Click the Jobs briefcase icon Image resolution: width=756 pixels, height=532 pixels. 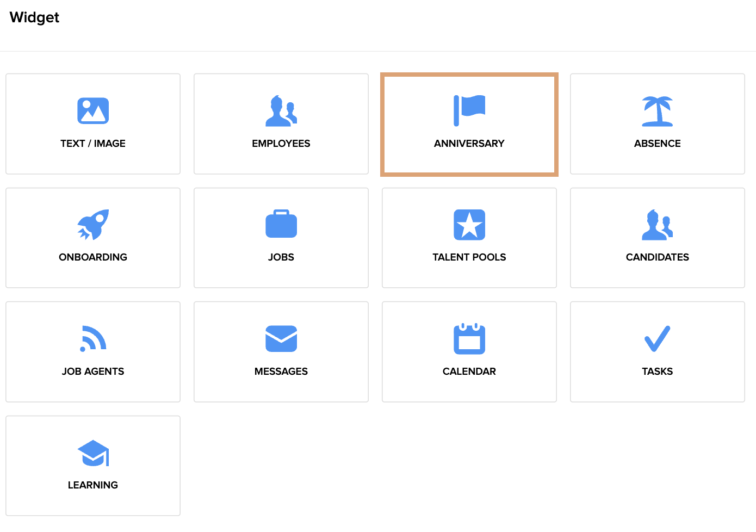click(x=281, y=224)
